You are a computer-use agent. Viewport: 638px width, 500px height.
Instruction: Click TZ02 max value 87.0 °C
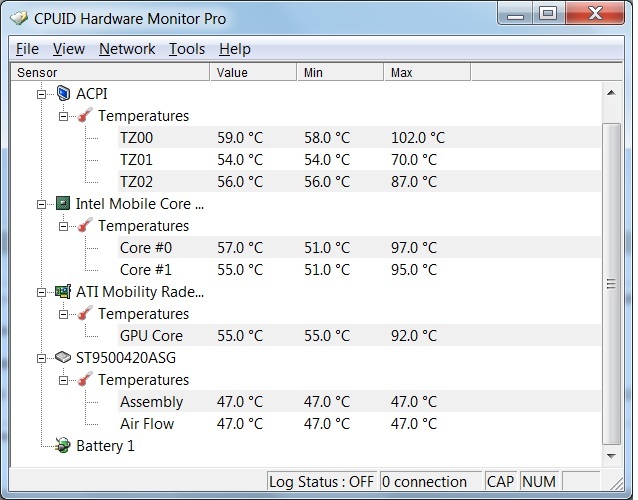[x=414, y=181]
